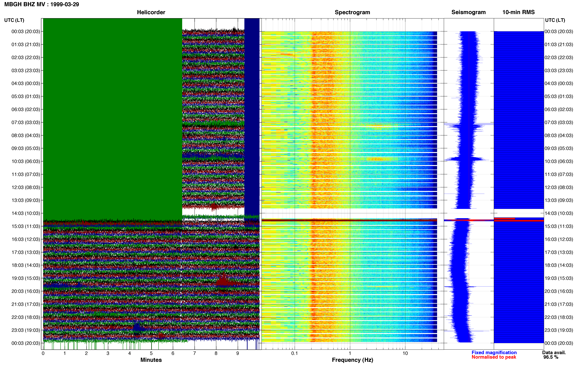Select 18:03 (14:03) on the right time axis
The image size is (588, 368).
559,265
